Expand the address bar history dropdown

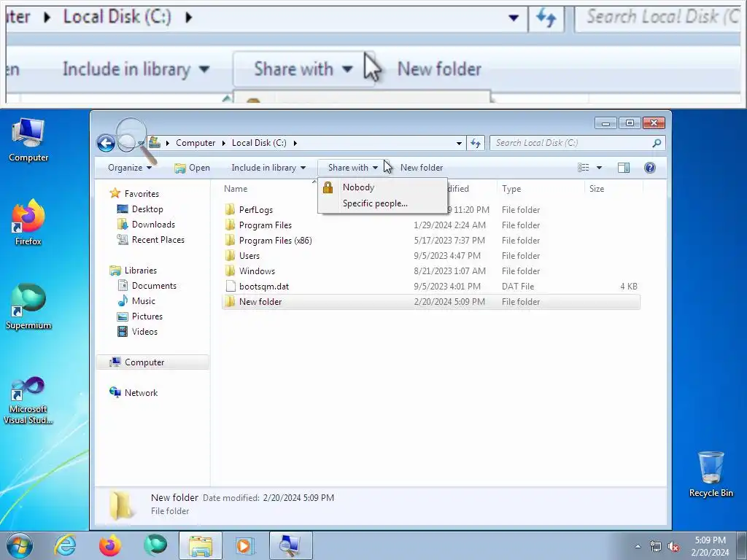[459, 143]
